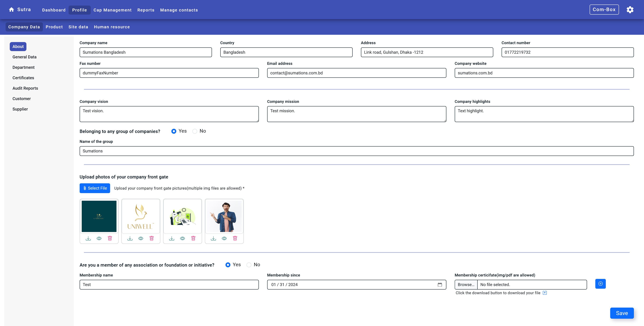
Task: Click the download icon beside download instructions
Action: tap(545, 292)
